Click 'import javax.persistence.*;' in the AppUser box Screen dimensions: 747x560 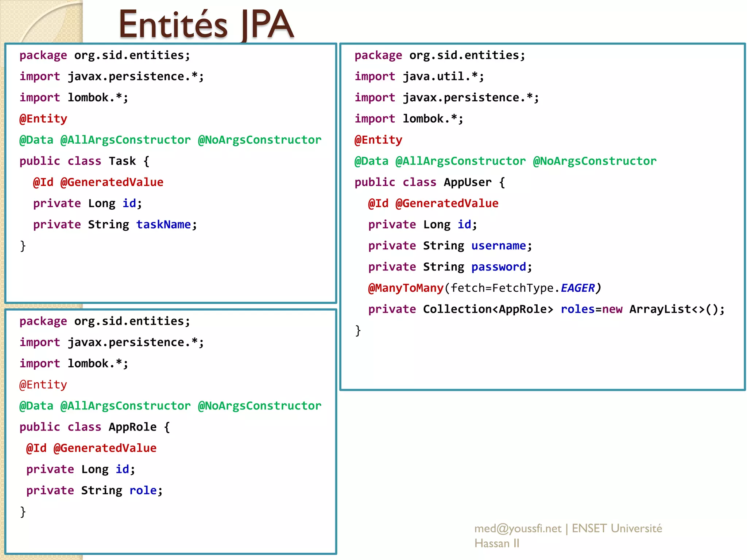pos(447,98)
